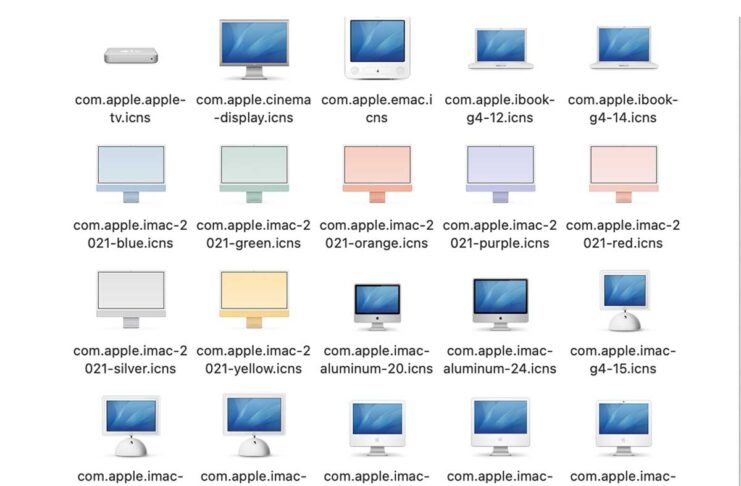Click the file name com.apple.imac-2021-silver.icns

pyautogui.click(x=130, y=359)
